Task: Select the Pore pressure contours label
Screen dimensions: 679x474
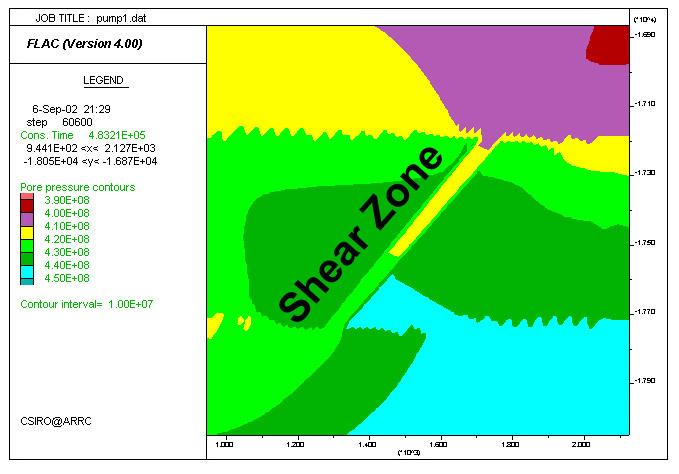Action: tap(77, 187)
